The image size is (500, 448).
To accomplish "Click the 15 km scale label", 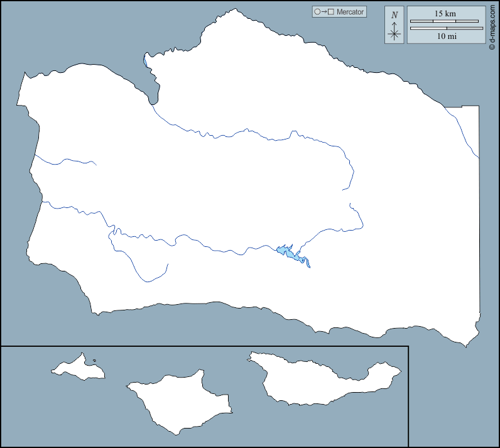I will (x=446, y=13).
